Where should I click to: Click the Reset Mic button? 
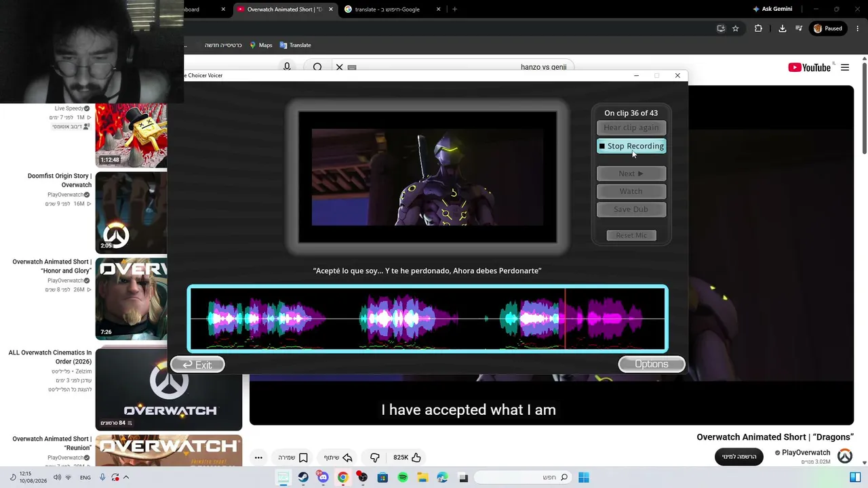(x=631, y=235)
